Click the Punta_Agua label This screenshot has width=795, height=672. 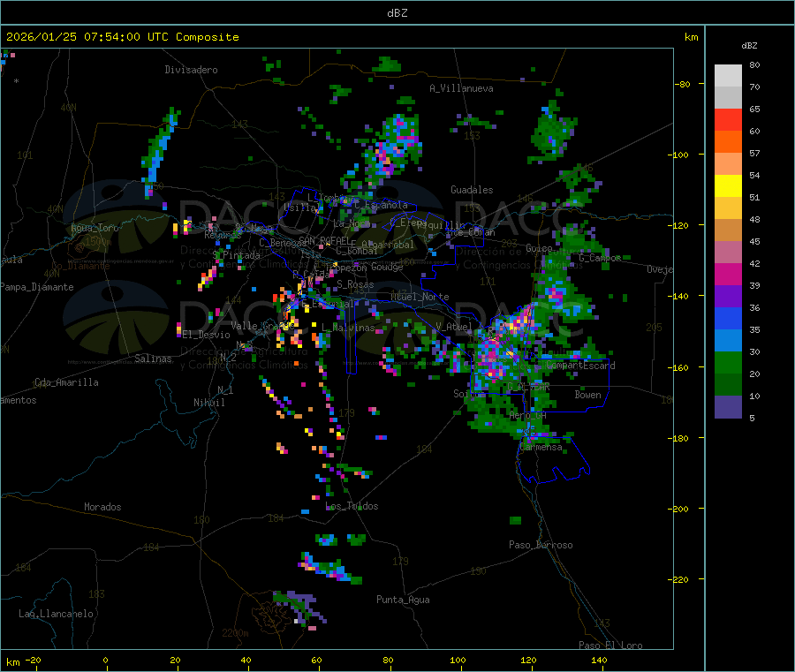[403, 600]
